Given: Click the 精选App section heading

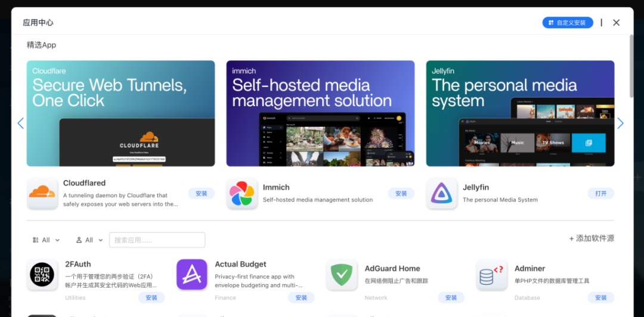Looking at the screenshot, I should click(x=41, y=45).
